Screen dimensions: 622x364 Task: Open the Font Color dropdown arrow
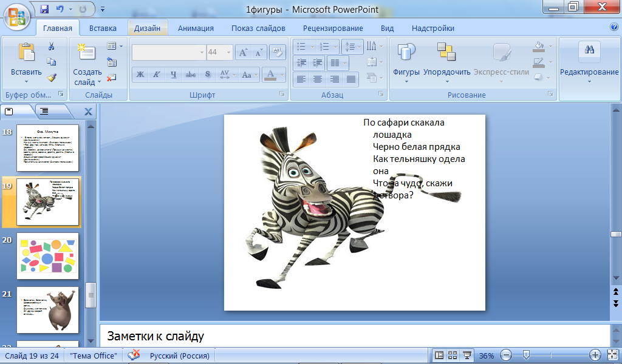coord(282,75)
